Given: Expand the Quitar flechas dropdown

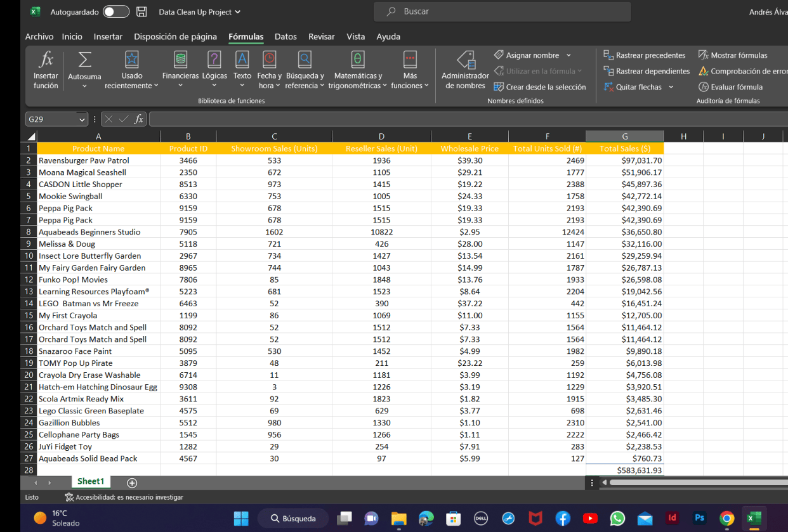Looking at the screenshot, I should point(671,88).
